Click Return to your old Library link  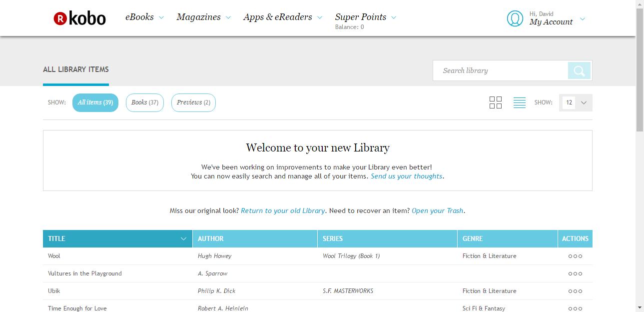[x=283, y=210]
